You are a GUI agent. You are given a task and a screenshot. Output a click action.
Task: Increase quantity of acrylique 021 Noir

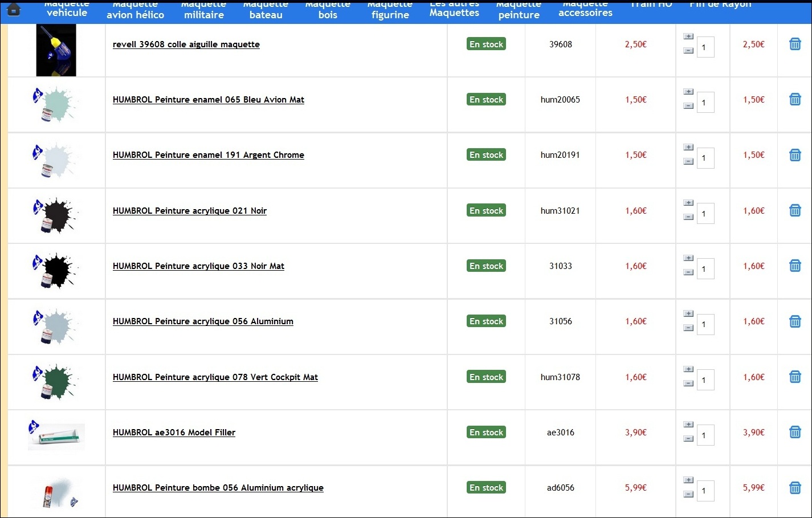click(688, 203)
